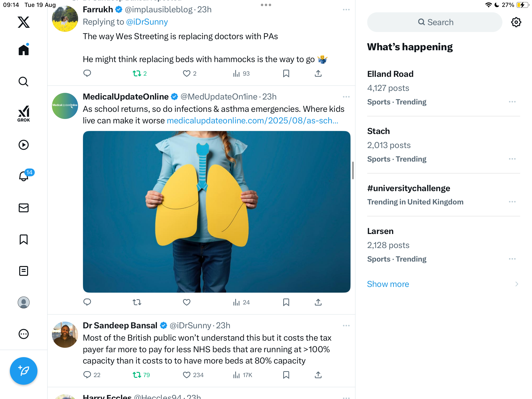Open Grok from the sidebar
This screenshot has width=532, height=399.
(x=24, y=114)
